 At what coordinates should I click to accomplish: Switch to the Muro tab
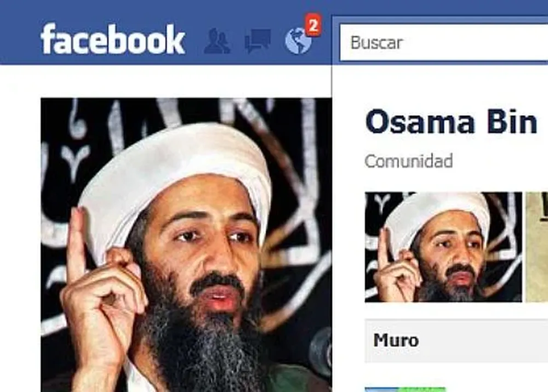[396, 340]
